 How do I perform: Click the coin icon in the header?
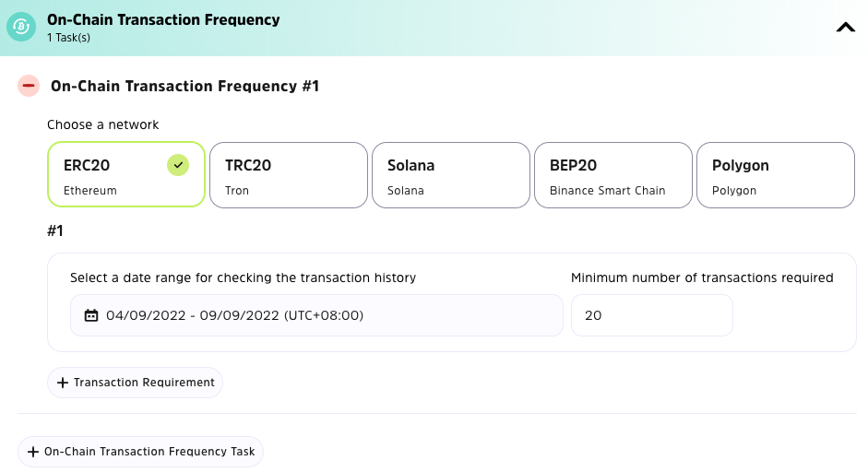[20, 28]
